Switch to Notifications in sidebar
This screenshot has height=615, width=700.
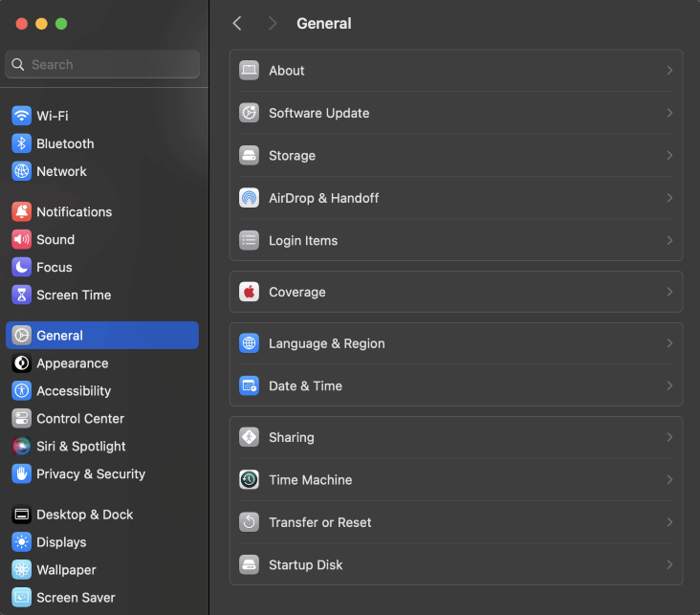(74, 212)
